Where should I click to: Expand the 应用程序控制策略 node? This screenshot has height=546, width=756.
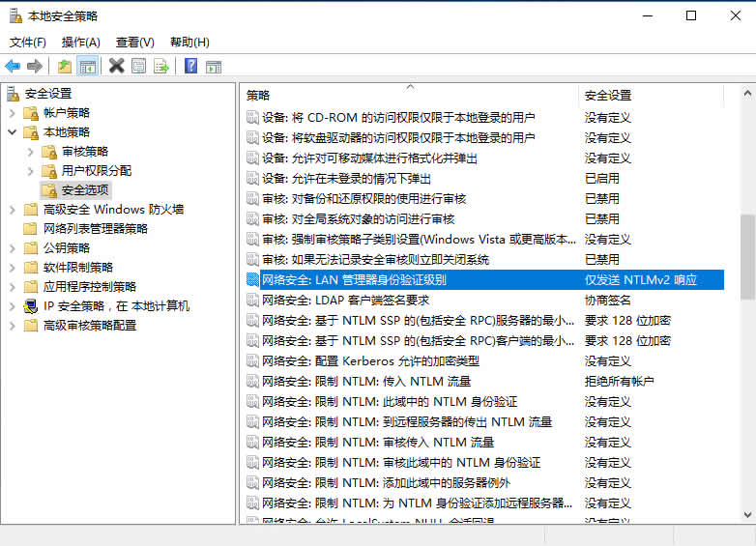(x=13, y=287)
